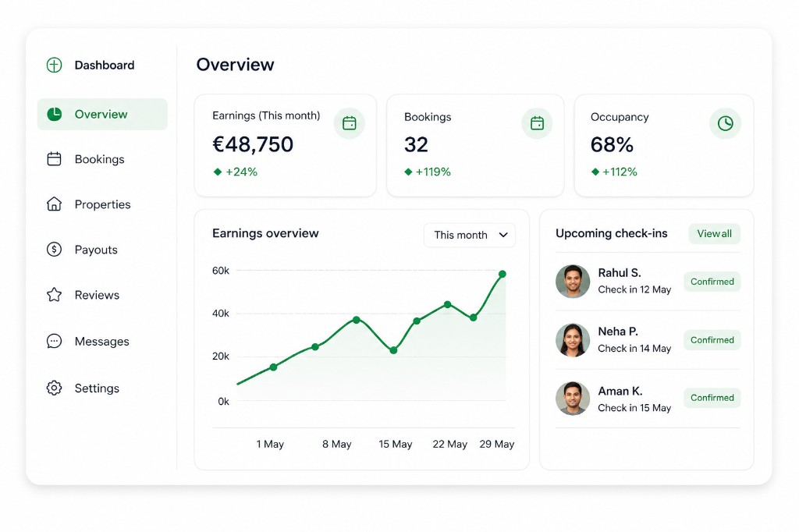
Task: Click the 22 May axis label
Action: point(450,444)
